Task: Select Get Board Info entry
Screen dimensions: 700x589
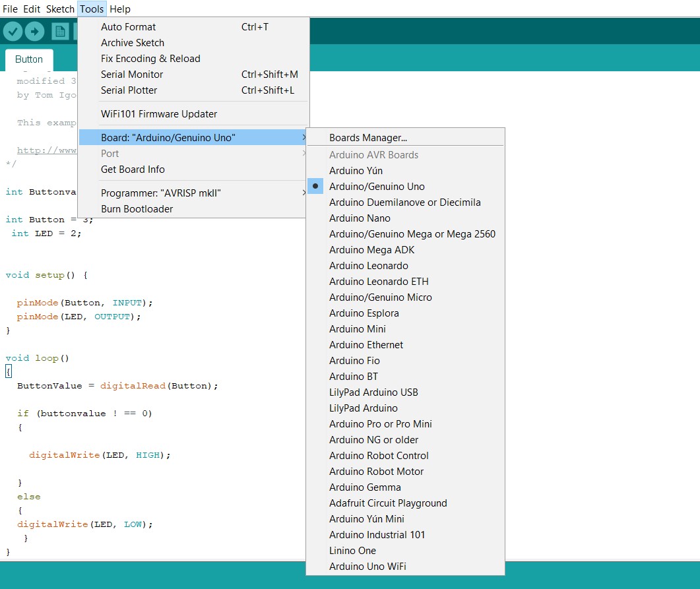Action: pyautogui.click(x=193, y=170)
